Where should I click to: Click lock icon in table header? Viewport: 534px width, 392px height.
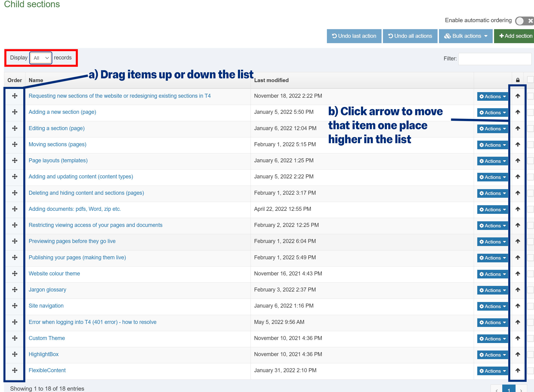(x=518, y=80)
